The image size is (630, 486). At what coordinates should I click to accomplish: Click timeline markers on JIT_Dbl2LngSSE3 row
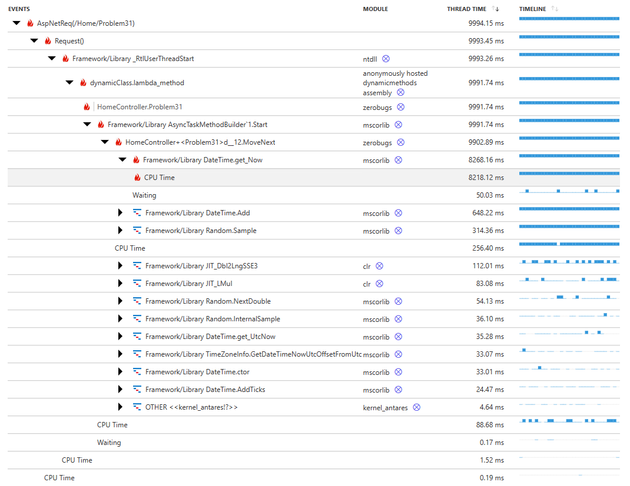coord(569,261)
